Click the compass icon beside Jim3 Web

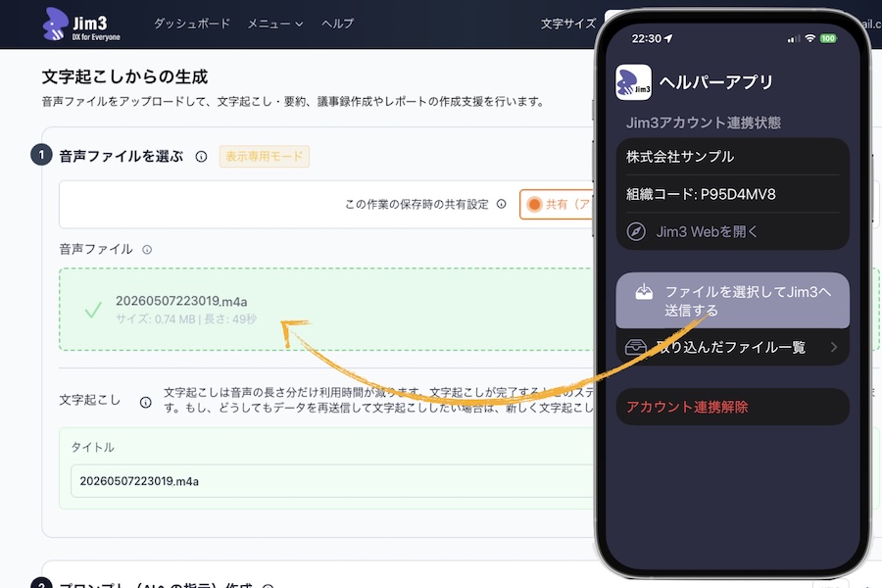tap(636, 231)
